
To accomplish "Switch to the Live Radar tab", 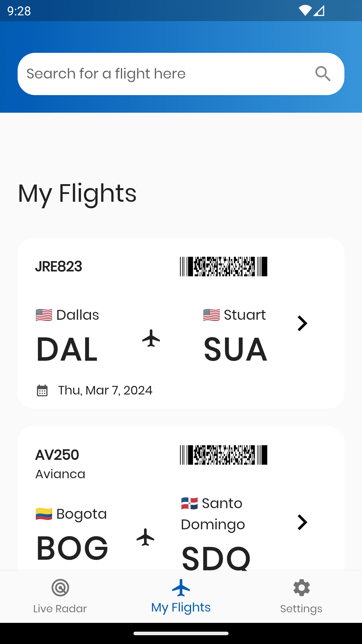I will 60,609.
